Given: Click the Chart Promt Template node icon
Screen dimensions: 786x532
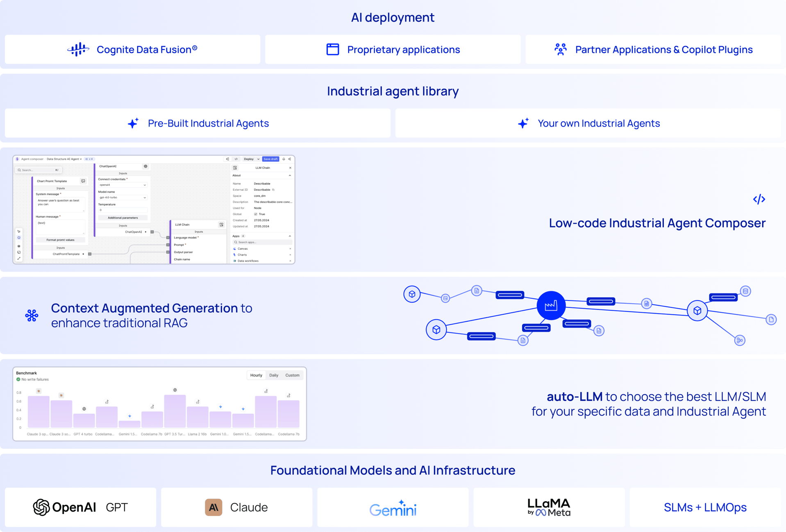Looking at the screenshot, I should pos(83,181).
